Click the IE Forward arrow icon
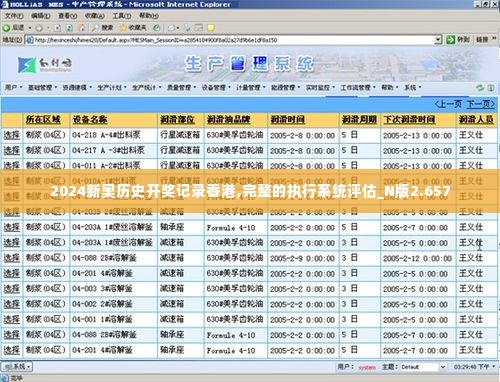The image size is (500, 382). coord(39,28)
